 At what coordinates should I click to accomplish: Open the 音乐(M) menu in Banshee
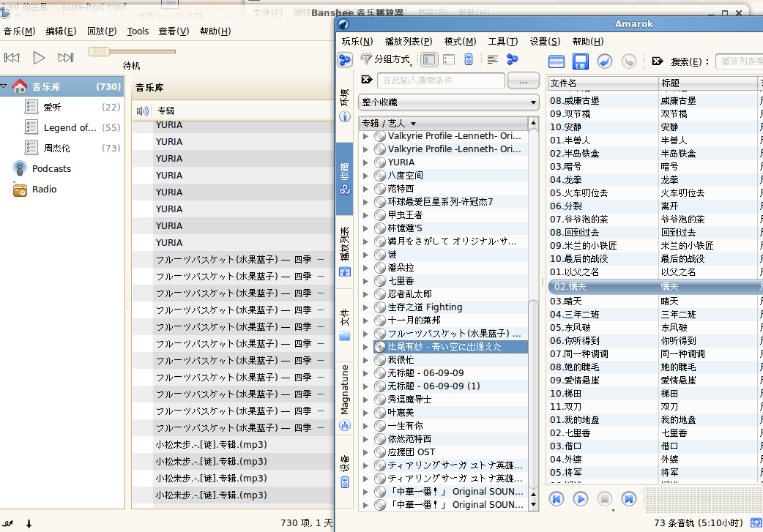20,31
